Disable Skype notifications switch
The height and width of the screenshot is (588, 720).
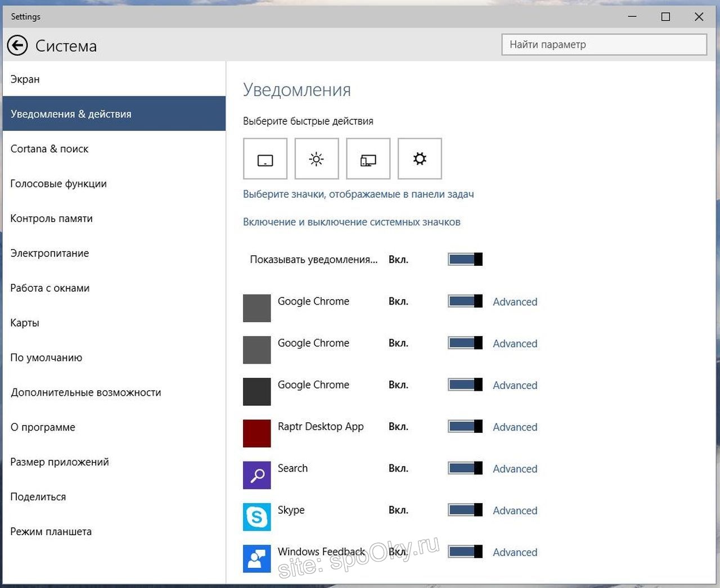[x=465, y=510]
